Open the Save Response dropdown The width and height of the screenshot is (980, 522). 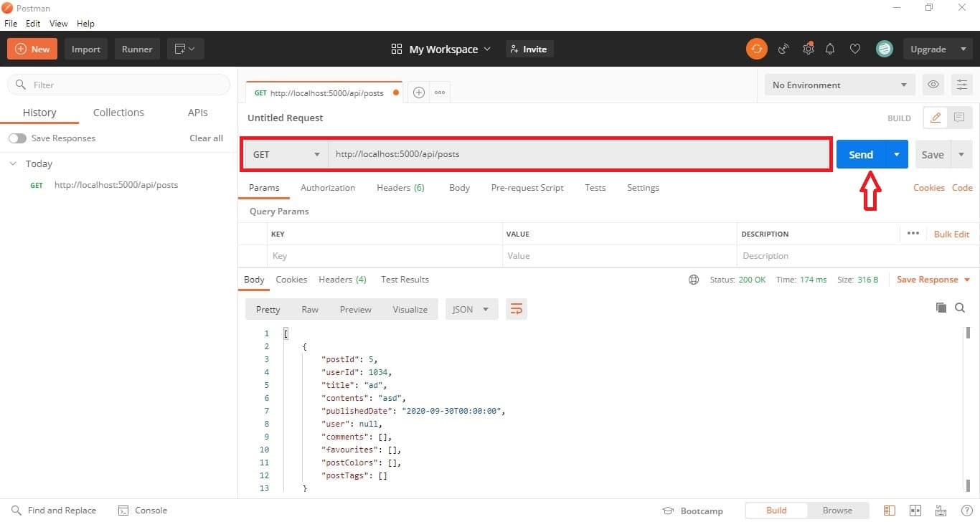tap(933, 280)
